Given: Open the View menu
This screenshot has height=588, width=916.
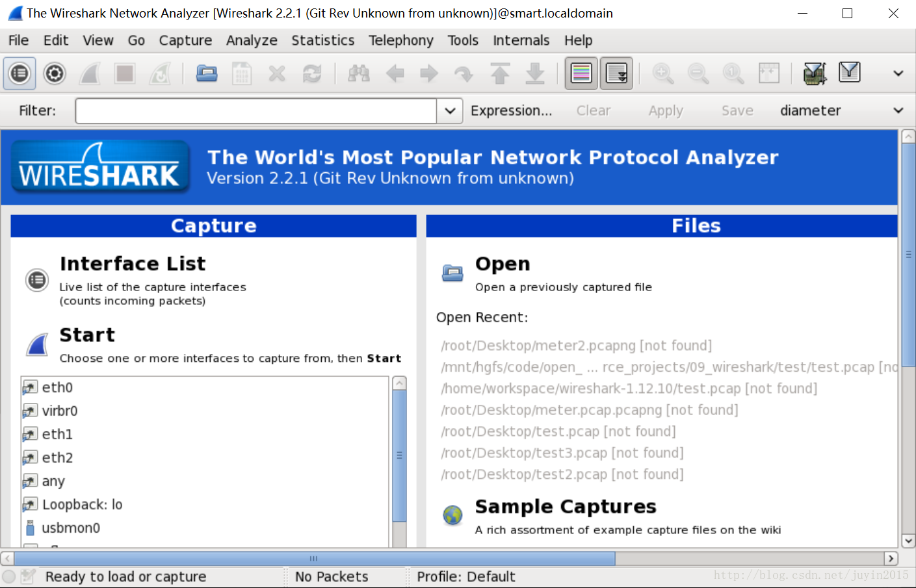Looking at the screenshot, I should pos(98,40).
